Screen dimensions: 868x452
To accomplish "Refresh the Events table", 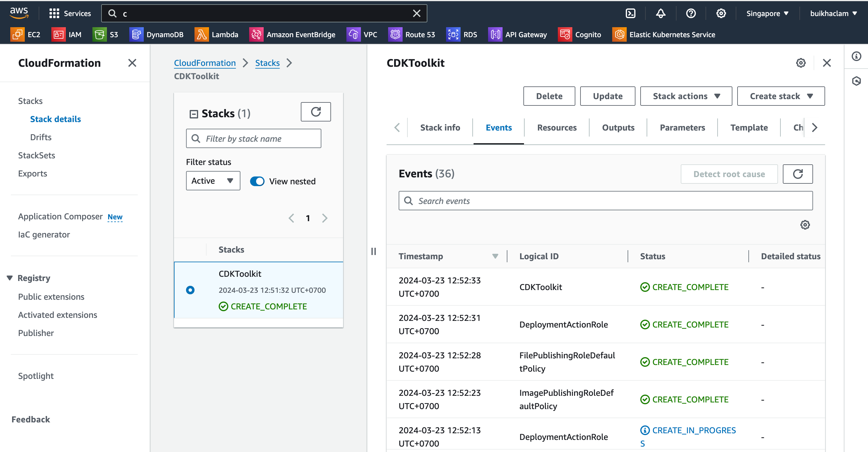I will pyautogui.click(x=798, y=174).
